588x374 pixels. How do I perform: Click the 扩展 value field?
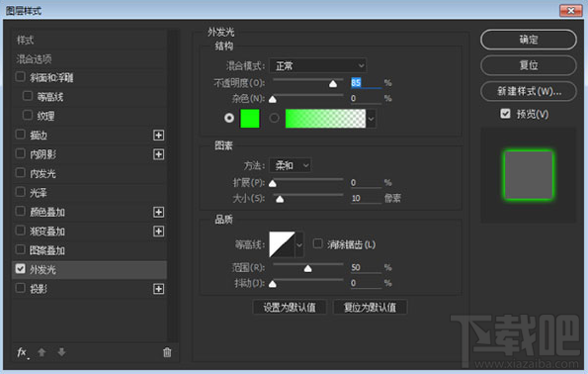point(366,182)
